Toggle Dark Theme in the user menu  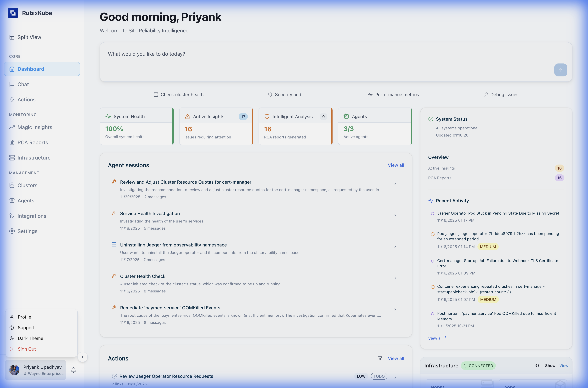tap(30, 338)
